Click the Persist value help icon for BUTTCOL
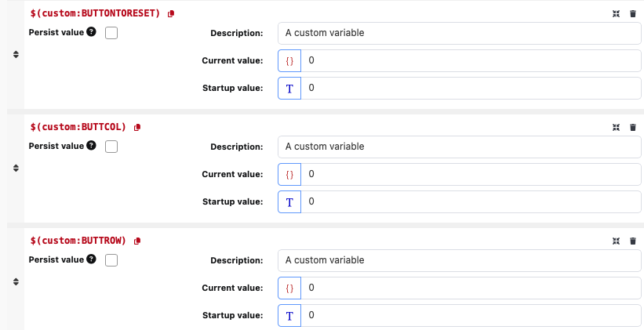This screenshot has width=644, height=330. 92,146
